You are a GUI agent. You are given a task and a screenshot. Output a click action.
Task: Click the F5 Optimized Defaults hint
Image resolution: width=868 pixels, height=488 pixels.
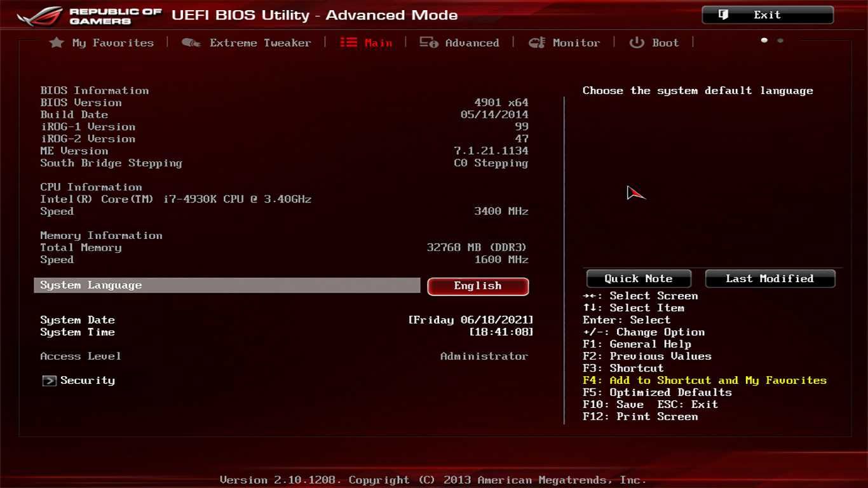[x=657, y=393]
